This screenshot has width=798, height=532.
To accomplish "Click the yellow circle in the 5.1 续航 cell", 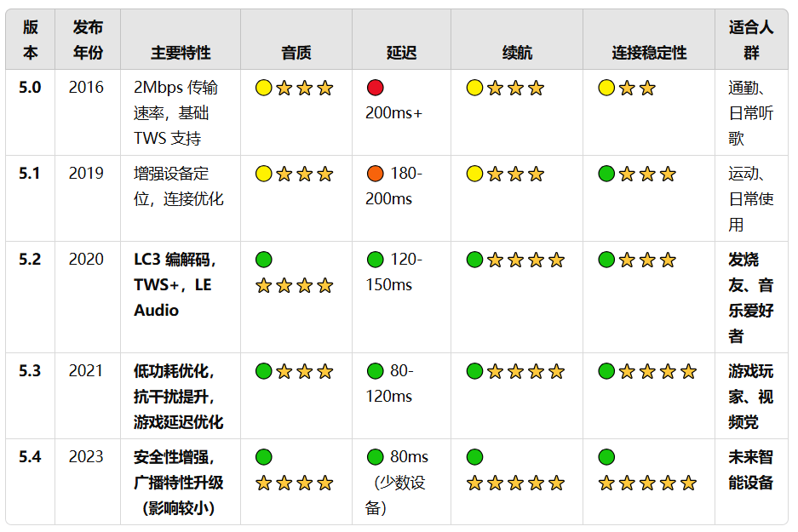I will [x=474, y=174].
